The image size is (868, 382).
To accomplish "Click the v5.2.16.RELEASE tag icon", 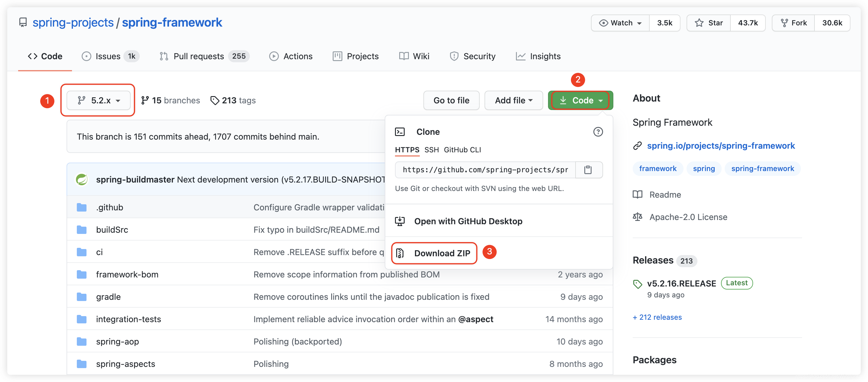I will [x=638, y=284].
